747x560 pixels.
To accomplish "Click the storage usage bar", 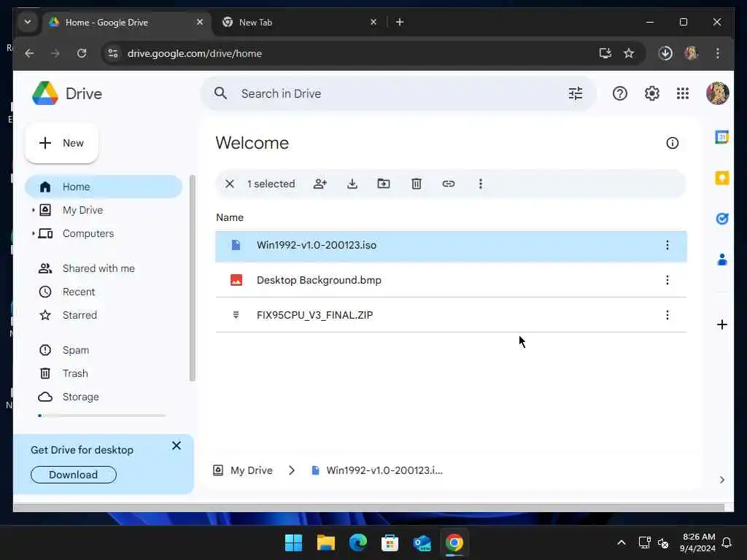I will coord(102,416).
